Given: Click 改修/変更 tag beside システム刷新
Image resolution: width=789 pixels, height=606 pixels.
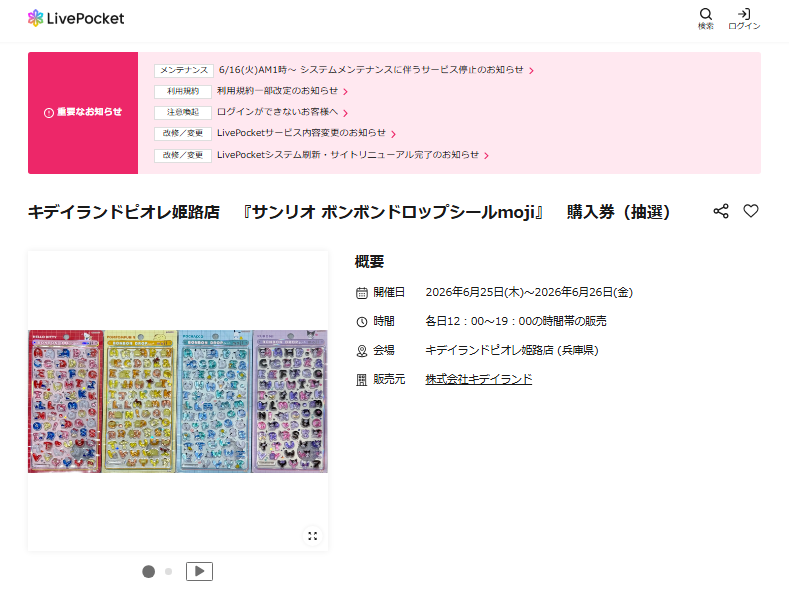Looking at the screenshot, I should tap(183, 156).
